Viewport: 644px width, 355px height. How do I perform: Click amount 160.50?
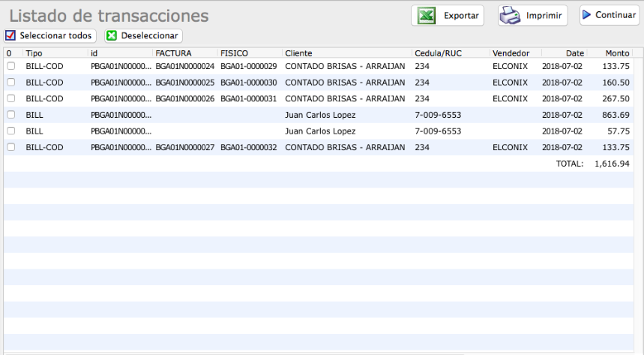coord(616,83)
